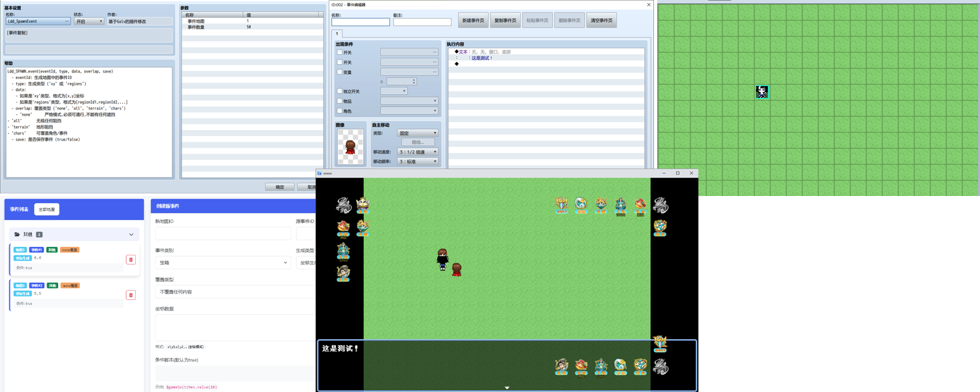Collapse the 其他 group with its chevron

(131, 235)
